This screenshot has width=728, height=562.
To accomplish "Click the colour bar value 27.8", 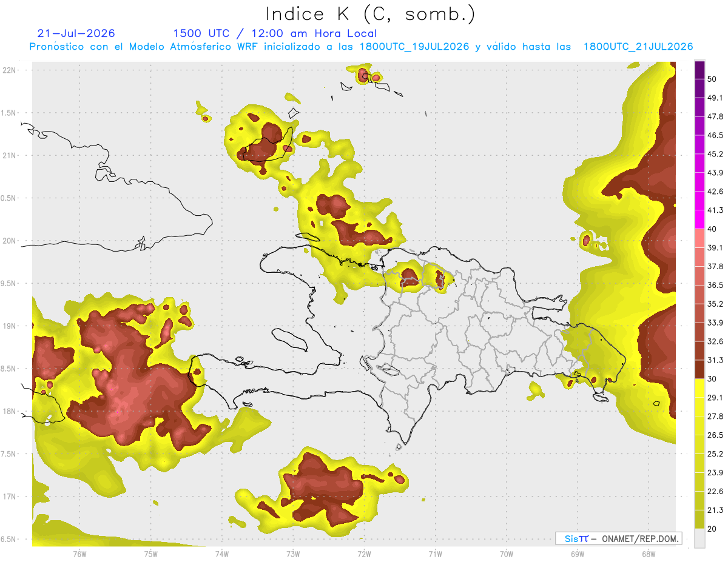I will pos(715,416).
